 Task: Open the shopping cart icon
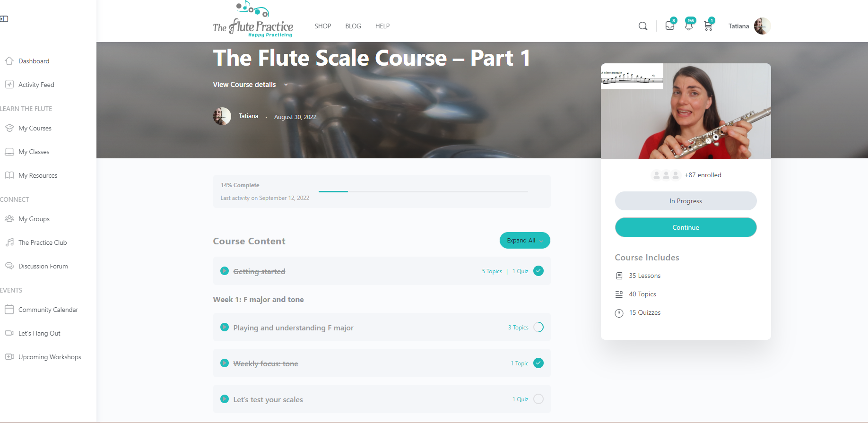coord(708,26)
